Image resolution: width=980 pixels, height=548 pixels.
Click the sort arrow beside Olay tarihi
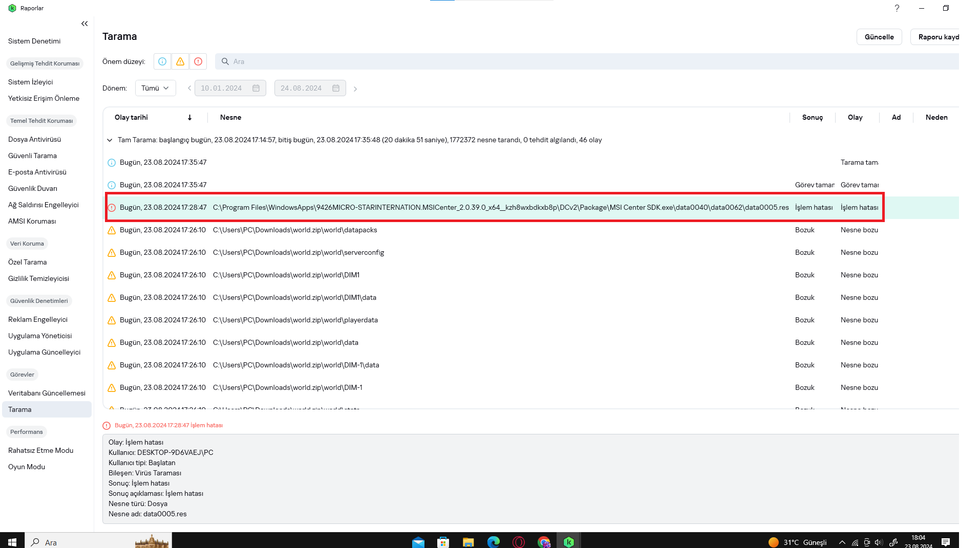point(189,118)
